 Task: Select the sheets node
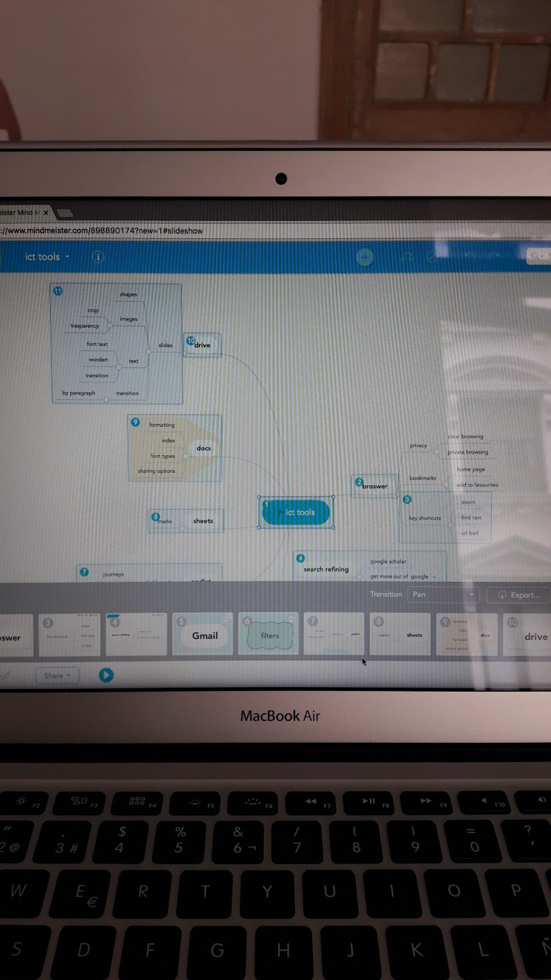pyautogui.click(x=203, y=521)
